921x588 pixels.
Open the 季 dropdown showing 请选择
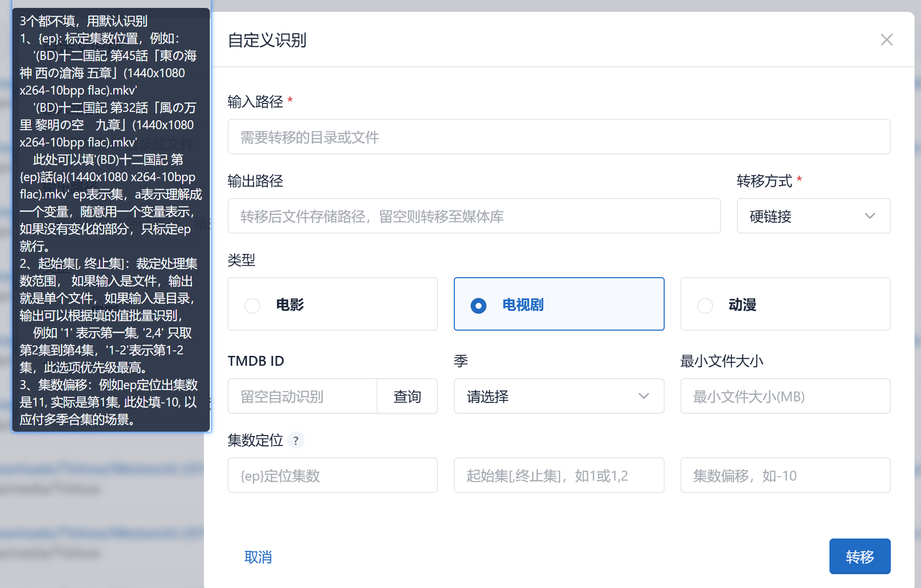(559, 396)
